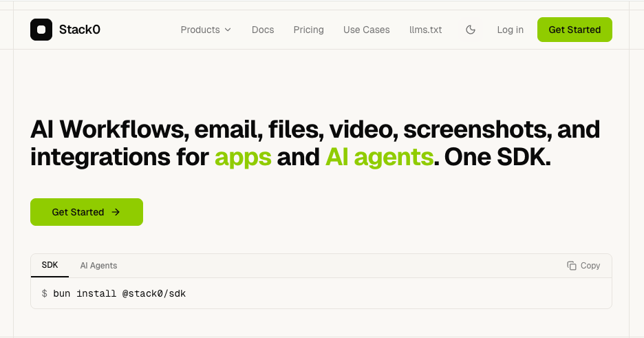Image resolution: width=644 pixels, height=338 pixels.
Task: Open the llms.txt link
Action: pyautogui.click(x=425, y=30)
